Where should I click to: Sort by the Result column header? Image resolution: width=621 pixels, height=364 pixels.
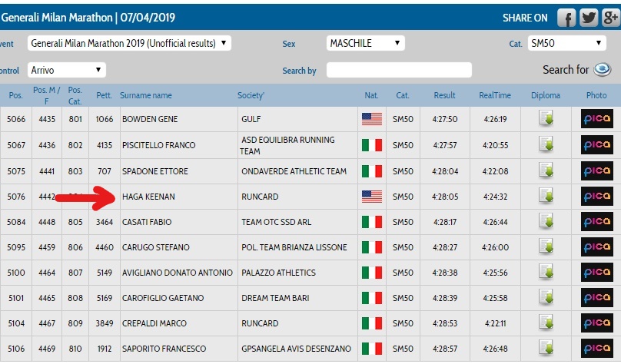coord(445,95)
